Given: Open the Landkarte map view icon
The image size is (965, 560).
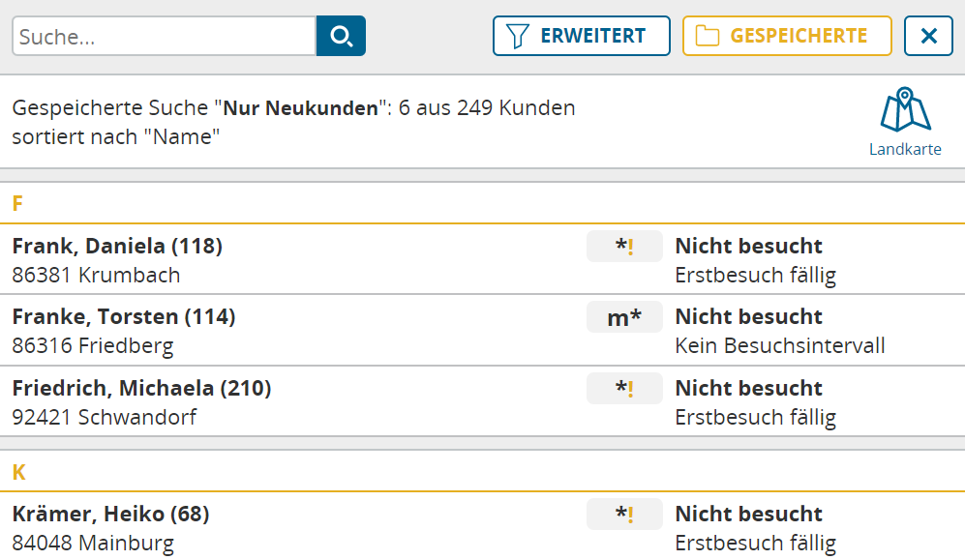Looking at the screenshot, I should point(905,110).
